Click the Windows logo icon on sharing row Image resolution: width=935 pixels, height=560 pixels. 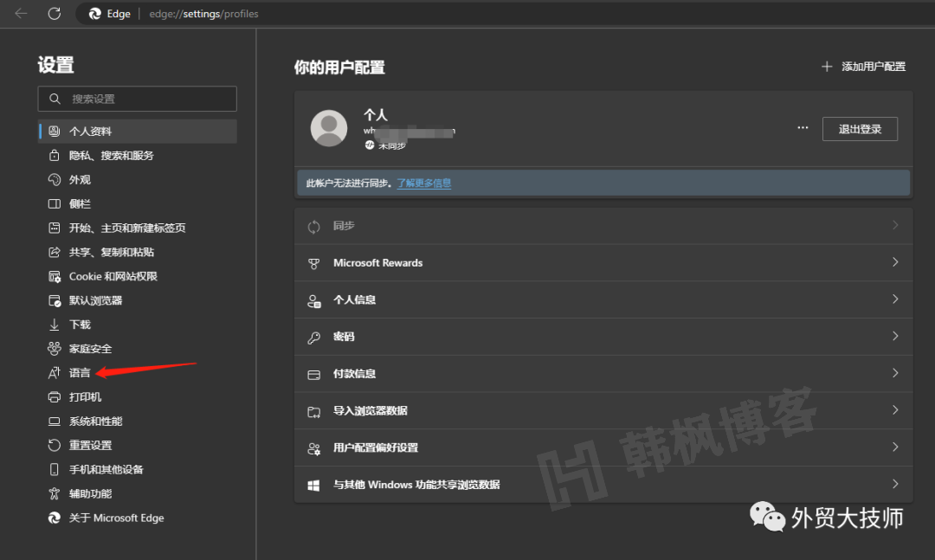click(x=313, y=485)
